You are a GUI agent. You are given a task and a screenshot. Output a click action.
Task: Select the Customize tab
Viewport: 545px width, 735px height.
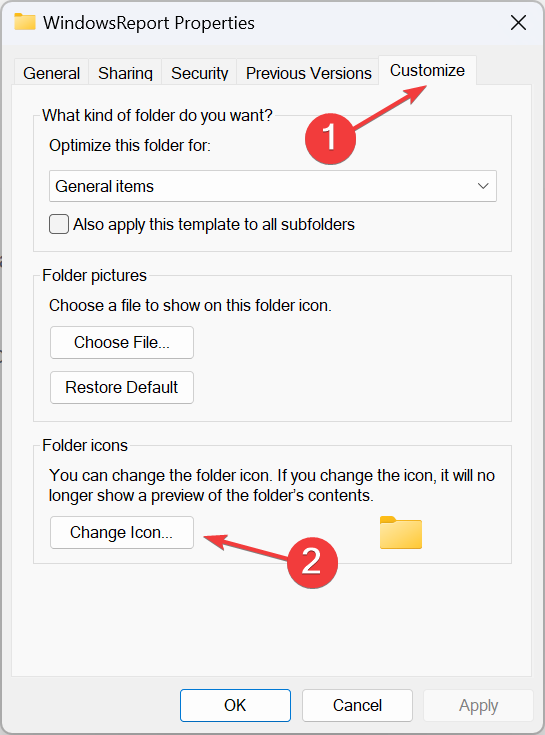pos(427,70)
